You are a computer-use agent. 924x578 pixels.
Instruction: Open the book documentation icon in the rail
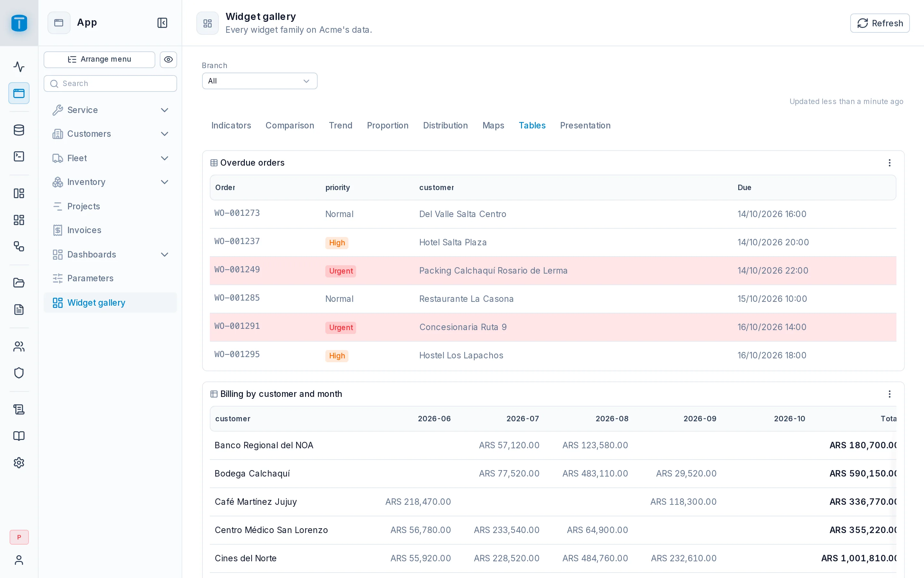[19, 436]
